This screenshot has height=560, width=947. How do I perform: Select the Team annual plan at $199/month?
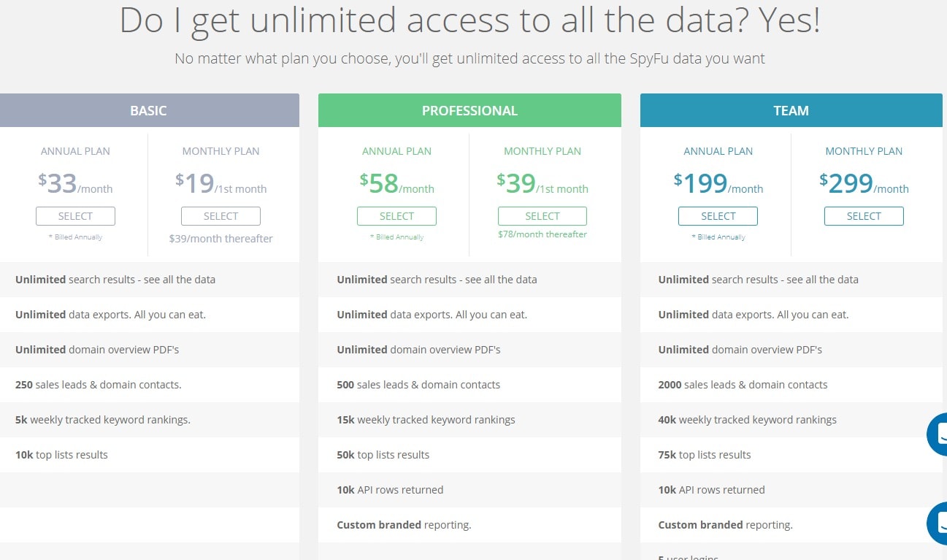[x=718, y=216]
